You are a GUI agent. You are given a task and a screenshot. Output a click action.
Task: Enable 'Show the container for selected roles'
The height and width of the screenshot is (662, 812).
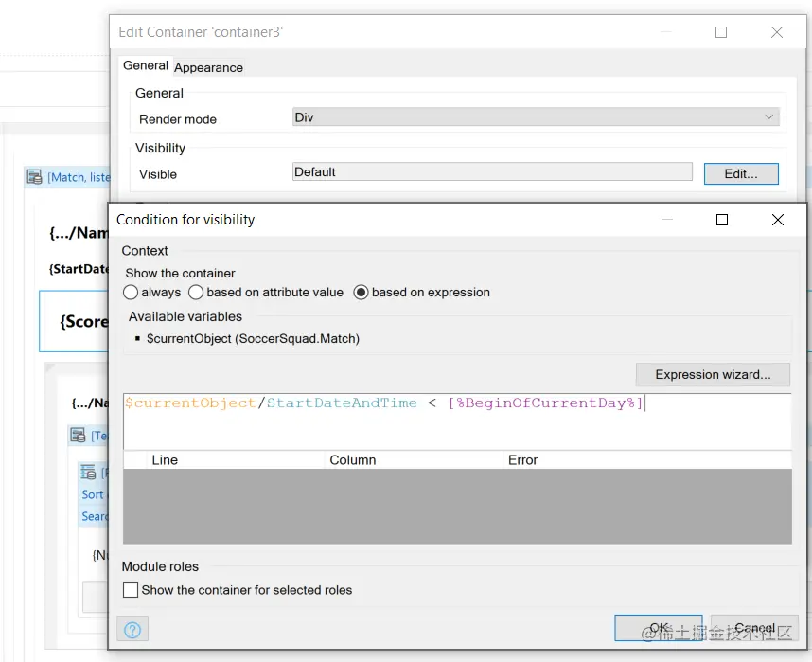(x=131, y=590)
